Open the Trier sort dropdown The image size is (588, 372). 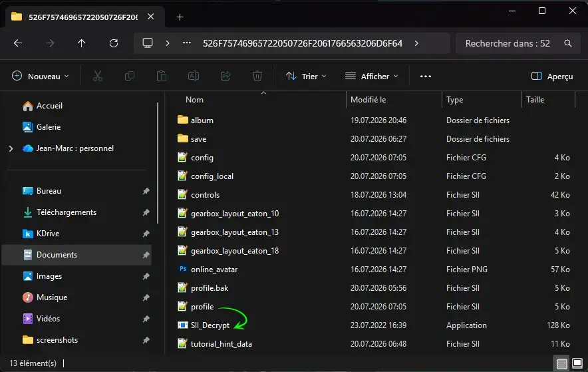coord(306,76)
